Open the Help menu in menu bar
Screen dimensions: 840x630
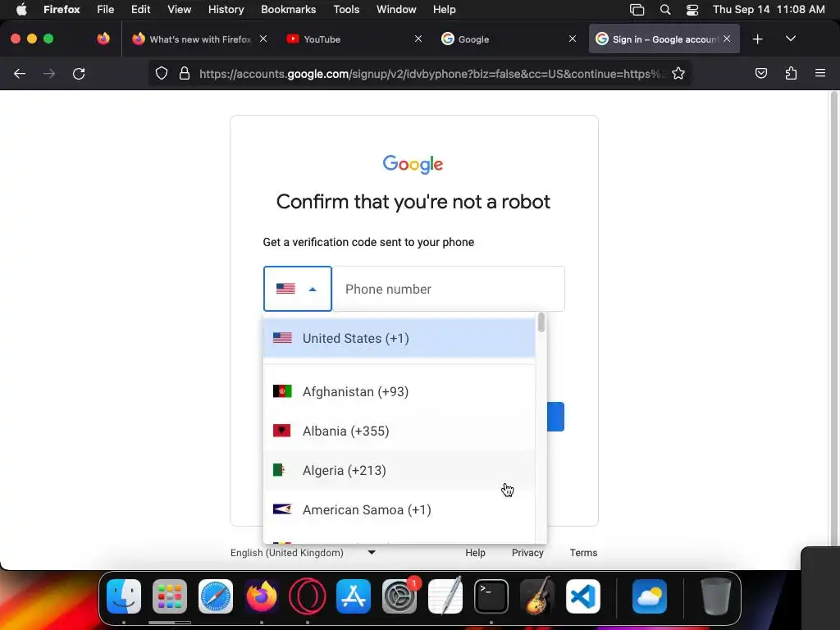(x=444, y=9)
